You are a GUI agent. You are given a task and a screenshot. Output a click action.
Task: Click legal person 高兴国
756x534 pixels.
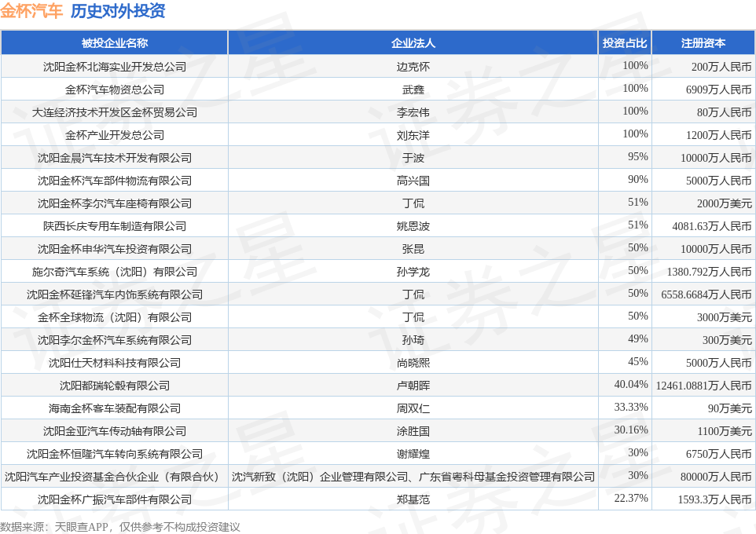pyautogui.click(x=413, y=181)
